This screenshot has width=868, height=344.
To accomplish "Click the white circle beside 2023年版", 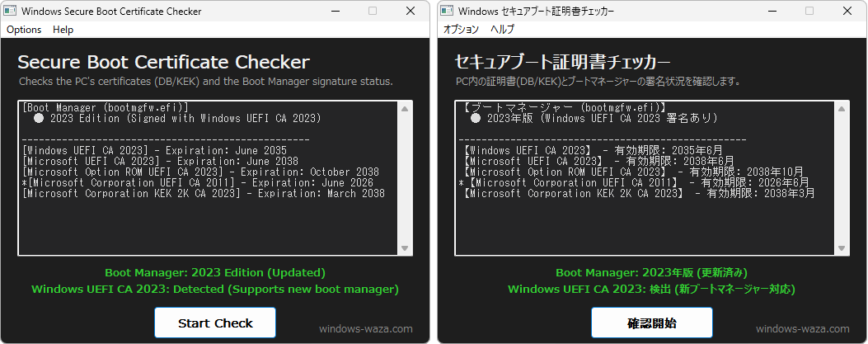I will click(x=476, y=119).
